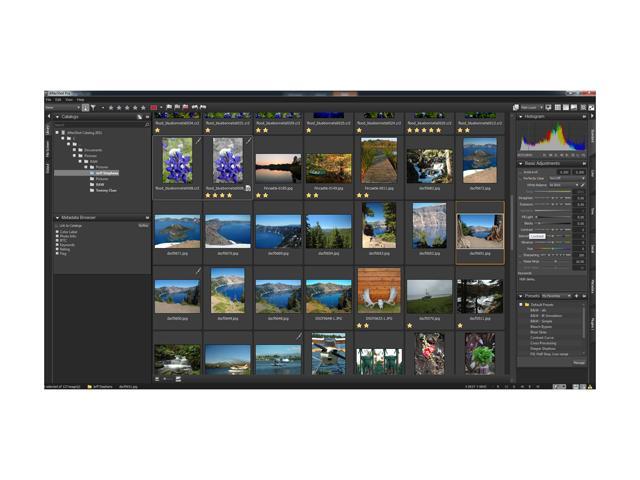The height and width of the screenshot is (480, 640).
Task: Click the first rating star in toolbar
Action: click(x=111, y=108)
